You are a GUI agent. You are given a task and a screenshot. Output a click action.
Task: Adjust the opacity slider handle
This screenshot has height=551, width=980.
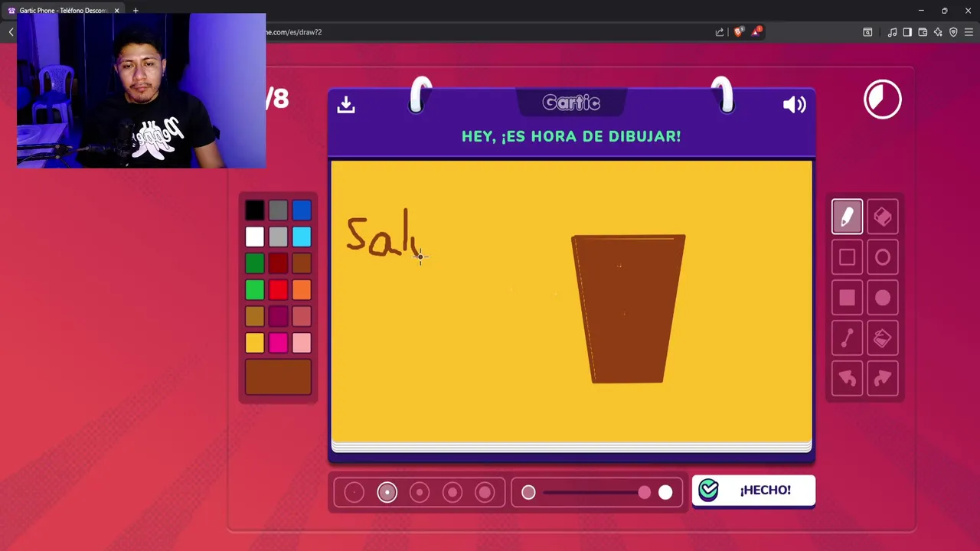644,493
